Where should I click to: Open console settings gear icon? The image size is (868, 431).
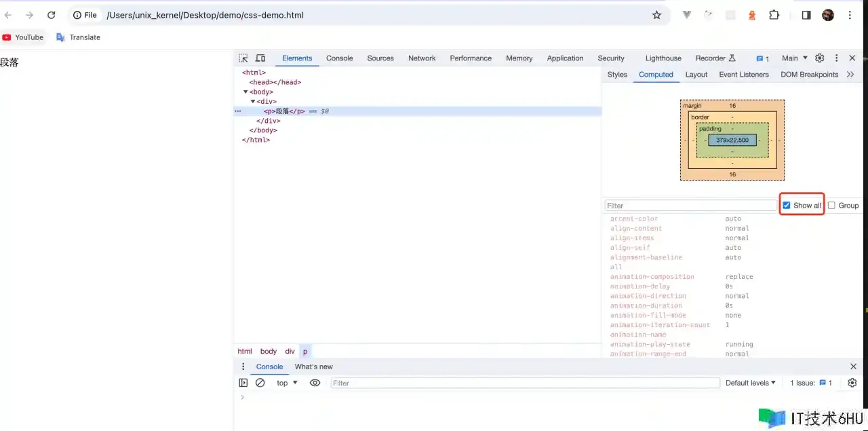coord(852,383)
